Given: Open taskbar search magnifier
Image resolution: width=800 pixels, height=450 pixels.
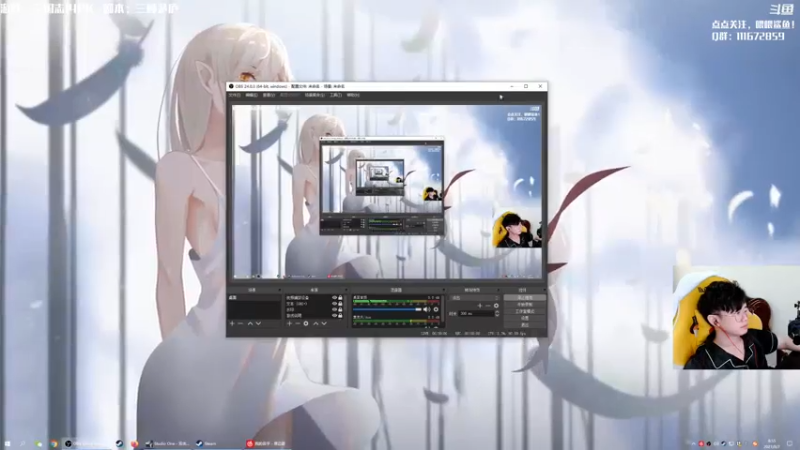Looking at the screenshot, I should coord(22,443).
